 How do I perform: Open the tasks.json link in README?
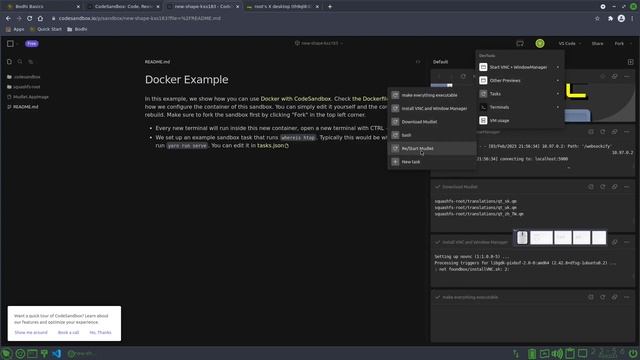273,146
